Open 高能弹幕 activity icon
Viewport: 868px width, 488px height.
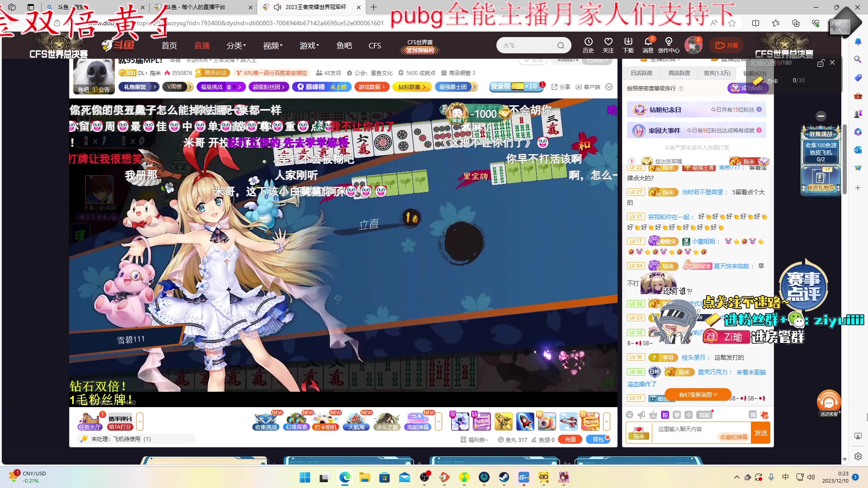point(418,421)
